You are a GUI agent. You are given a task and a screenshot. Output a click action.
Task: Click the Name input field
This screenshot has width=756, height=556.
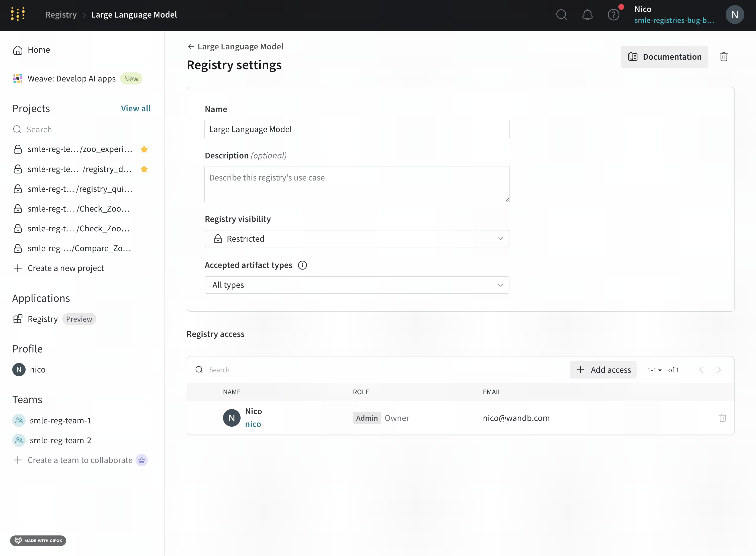pyautogui.click(x=357, y=128)
